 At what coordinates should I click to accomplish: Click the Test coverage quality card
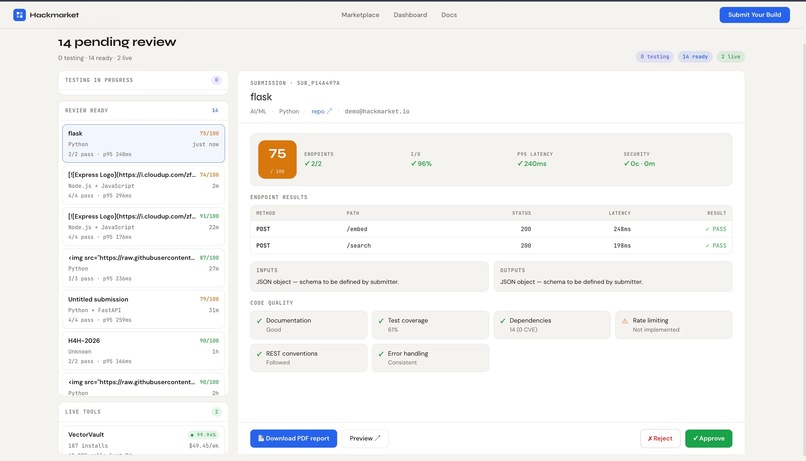coord(430,325)
